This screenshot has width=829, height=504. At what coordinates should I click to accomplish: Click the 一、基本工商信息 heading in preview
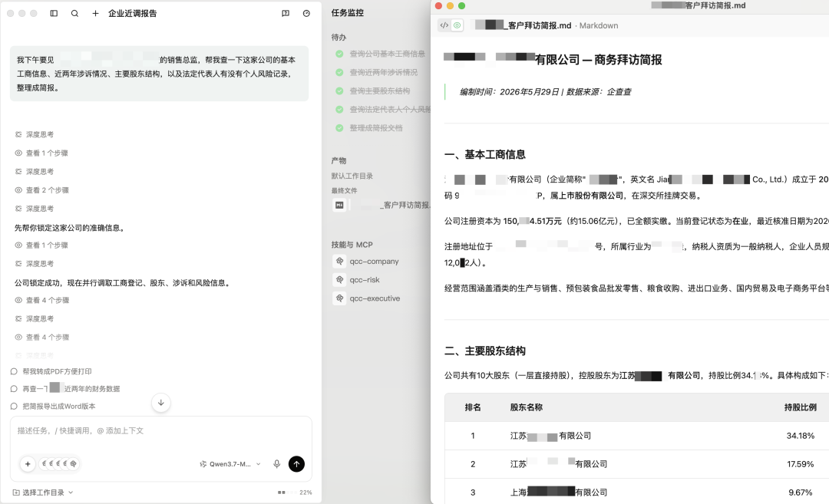(x=485, y=154)
